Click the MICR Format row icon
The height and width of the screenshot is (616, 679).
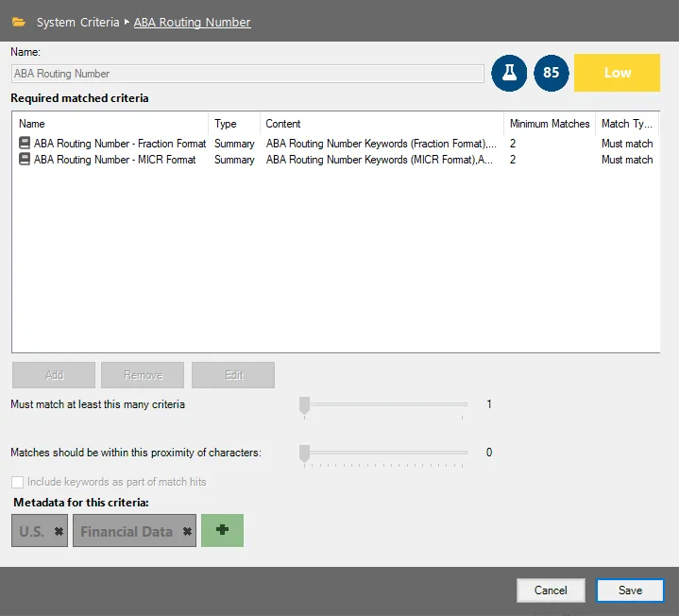pos(25,159)
